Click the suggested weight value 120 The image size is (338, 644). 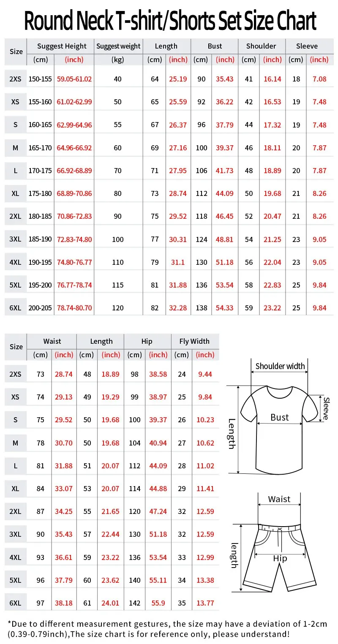pos(118,308)
